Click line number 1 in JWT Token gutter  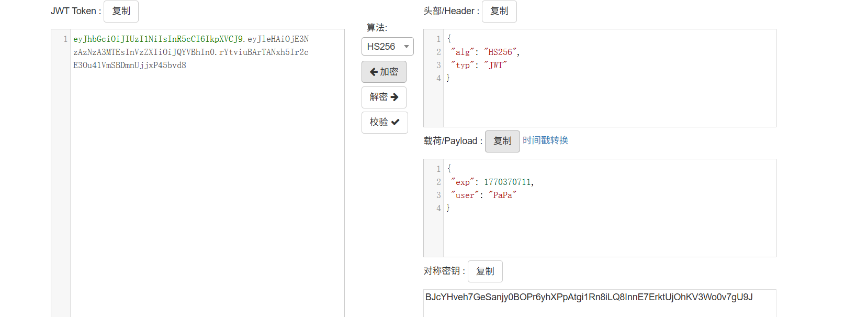click(x=65, y=39)
